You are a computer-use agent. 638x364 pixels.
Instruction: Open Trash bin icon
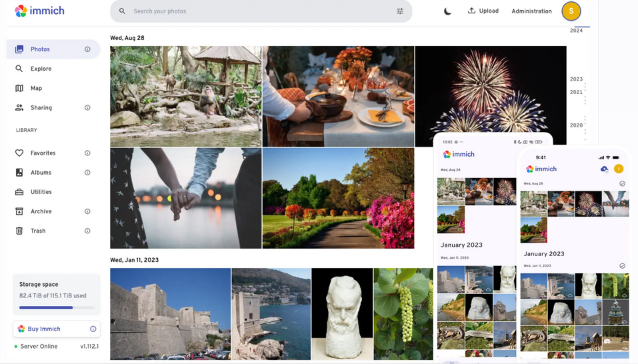pos(19,231)
